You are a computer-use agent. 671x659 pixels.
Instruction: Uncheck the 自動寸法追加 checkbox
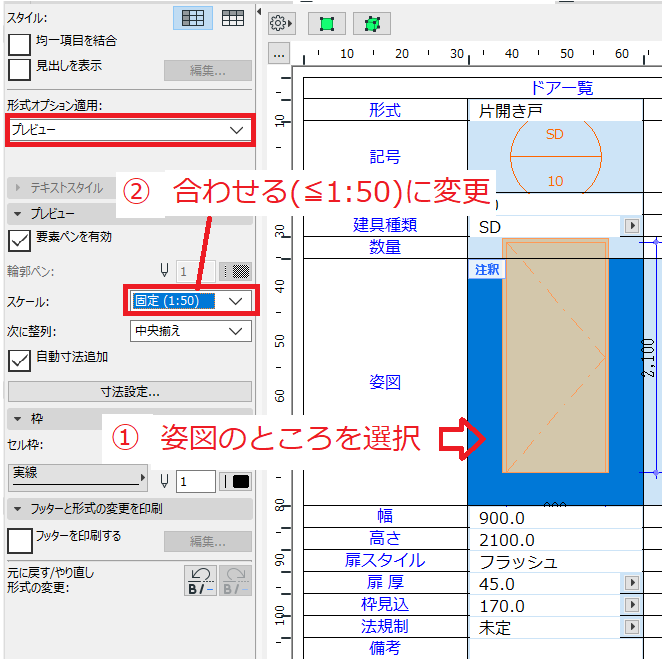[19, 360]
